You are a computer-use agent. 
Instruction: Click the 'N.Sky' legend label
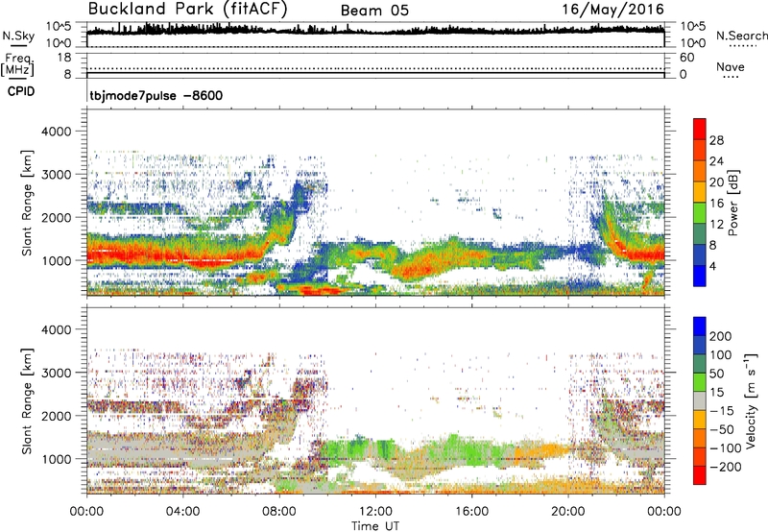[x=18, y=36]
